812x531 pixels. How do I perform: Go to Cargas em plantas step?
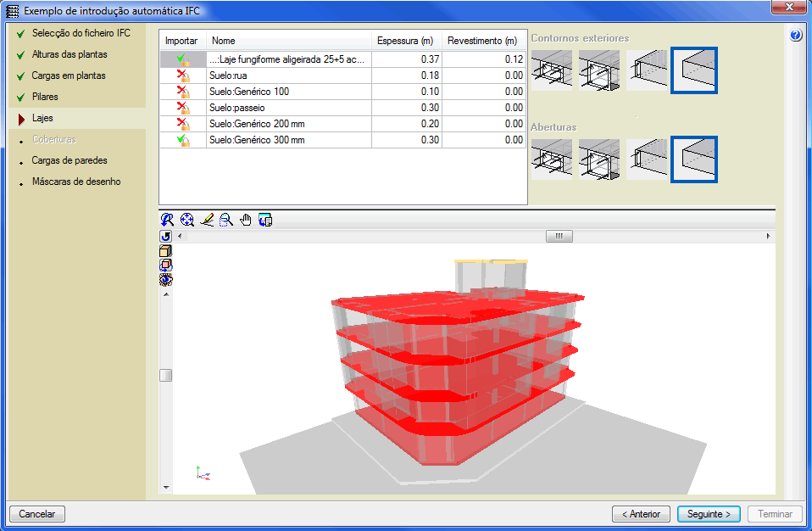[69, 75]
